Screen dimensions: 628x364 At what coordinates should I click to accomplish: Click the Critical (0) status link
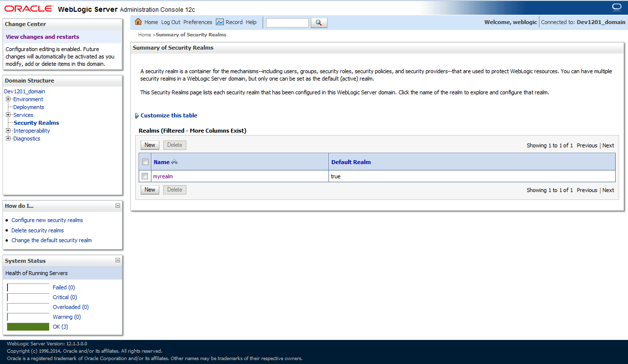point(65,297)
